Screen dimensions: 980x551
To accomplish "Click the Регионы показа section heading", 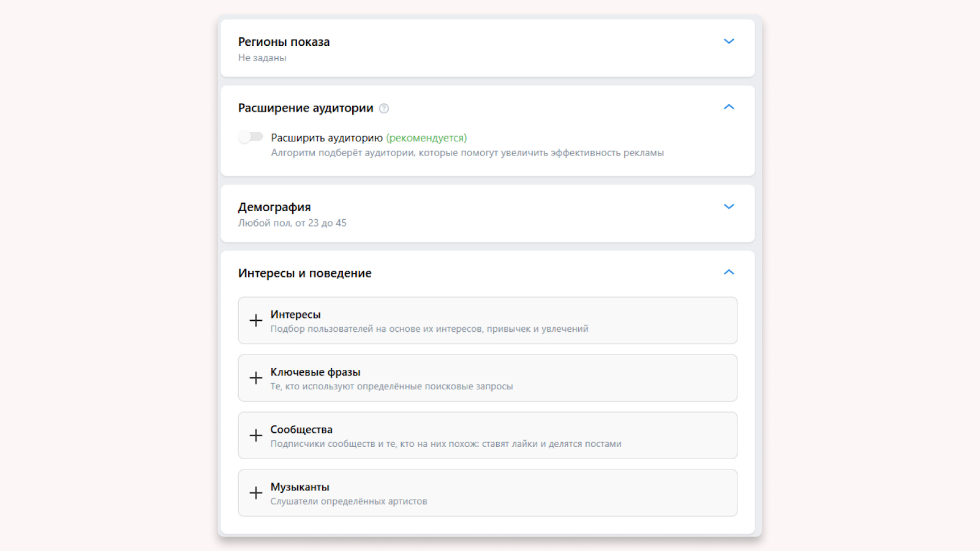I will (284, 42).
